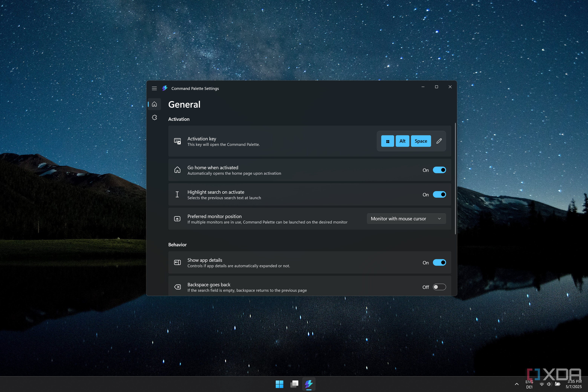This screenshot has height=392, width=588.
Task: Click the Windows key shortcut chip
Action: tap(387, 141)
